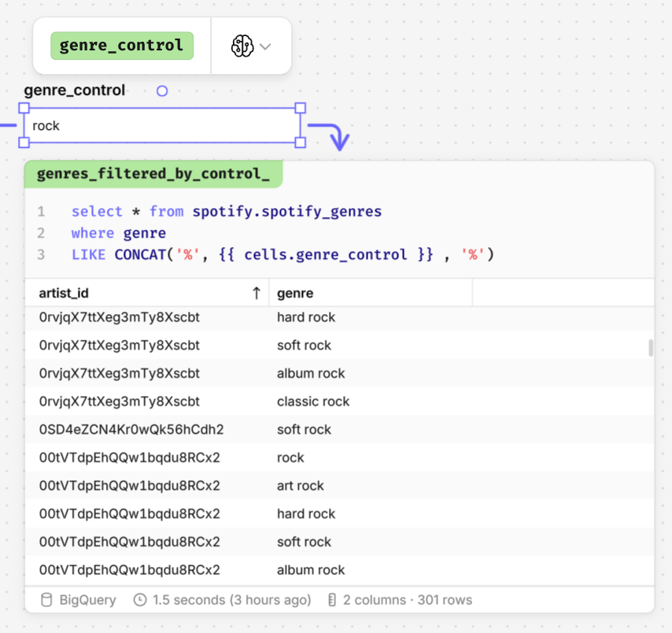Image resolution: width=672 pixels, height=633 pixels.
Task: Click SQL line 1 select statement
Action: [x=227, y=212]
